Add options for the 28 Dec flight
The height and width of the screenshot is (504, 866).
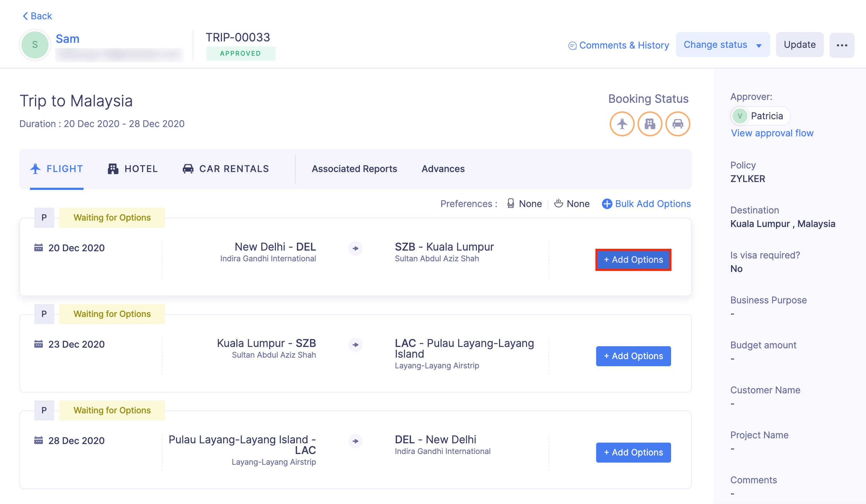point(633,453)
